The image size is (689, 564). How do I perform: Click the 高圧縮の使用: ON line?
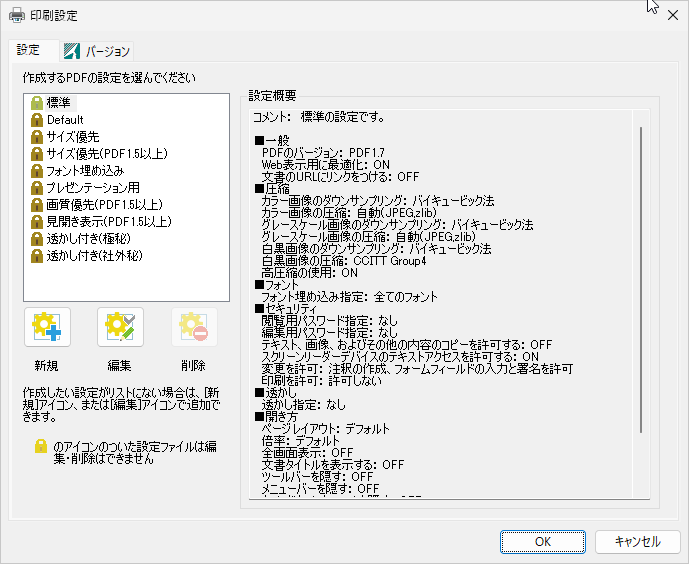(310, 273)
